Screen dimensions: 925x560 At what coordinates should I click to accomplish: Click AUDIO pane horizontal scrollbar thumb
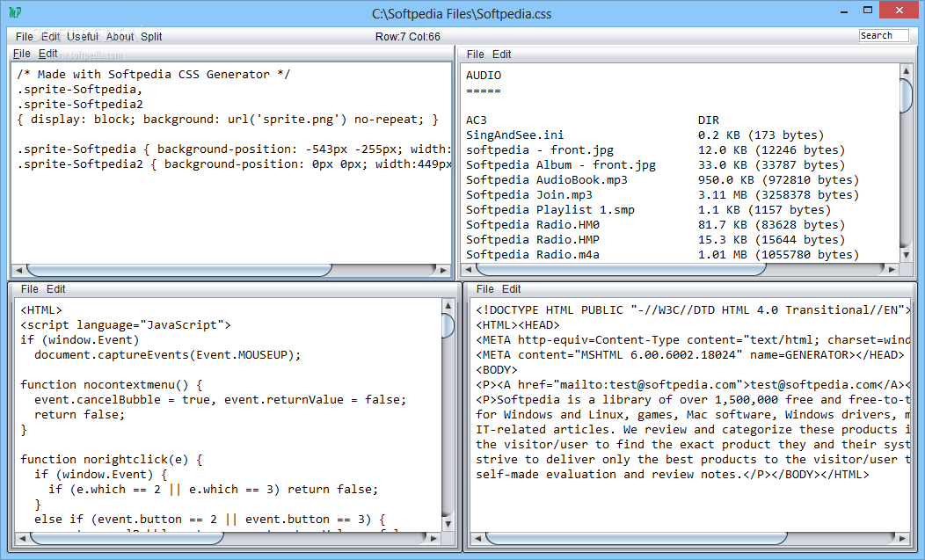point(621,270)
